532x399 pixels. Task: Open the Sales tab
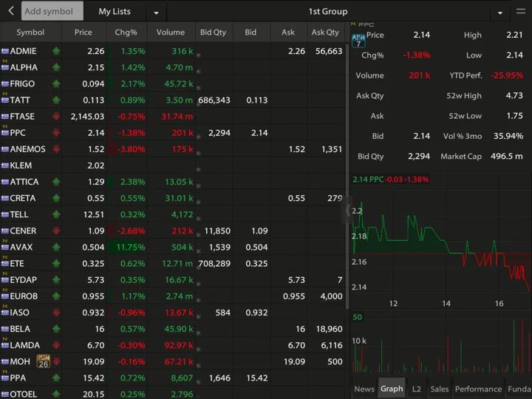[440, 389]
